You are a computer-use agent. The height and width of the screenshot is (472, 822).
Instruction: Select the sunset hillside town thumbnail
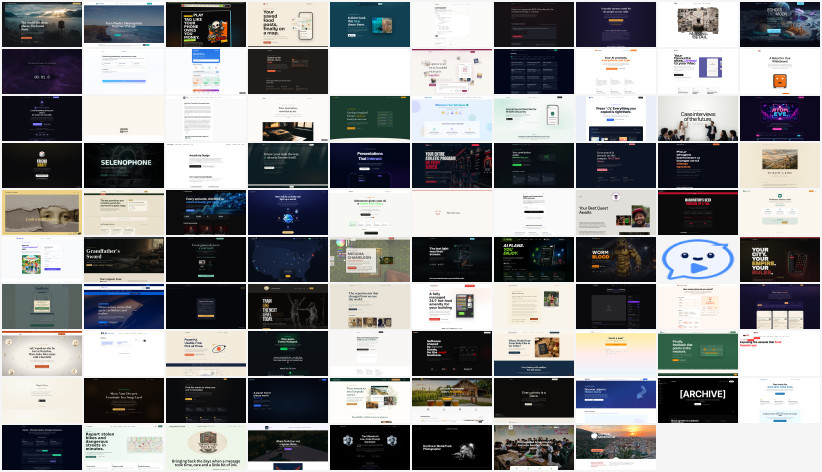coord(616,447)
